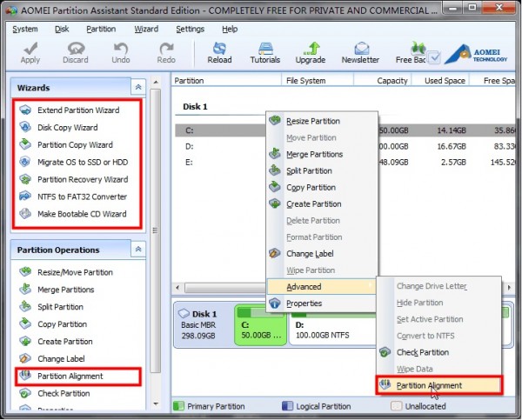Click Partition Alignment in left sidebar

click(70, 377)
